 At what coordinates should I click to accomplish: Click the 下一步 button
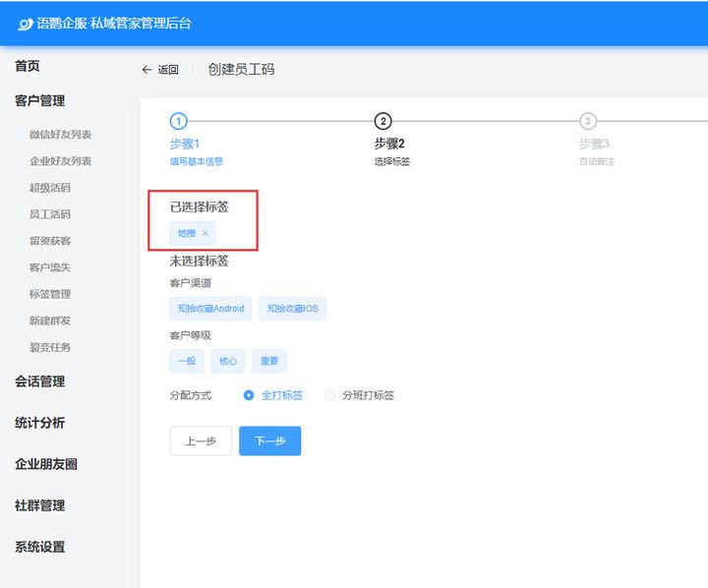click(x=269, y=441)
